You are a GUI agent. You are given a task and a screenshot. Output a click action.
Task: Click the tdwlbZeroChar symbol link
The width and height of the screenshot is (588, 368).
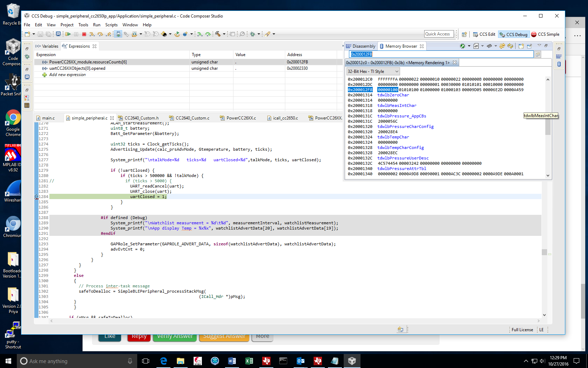click(393, 95)
